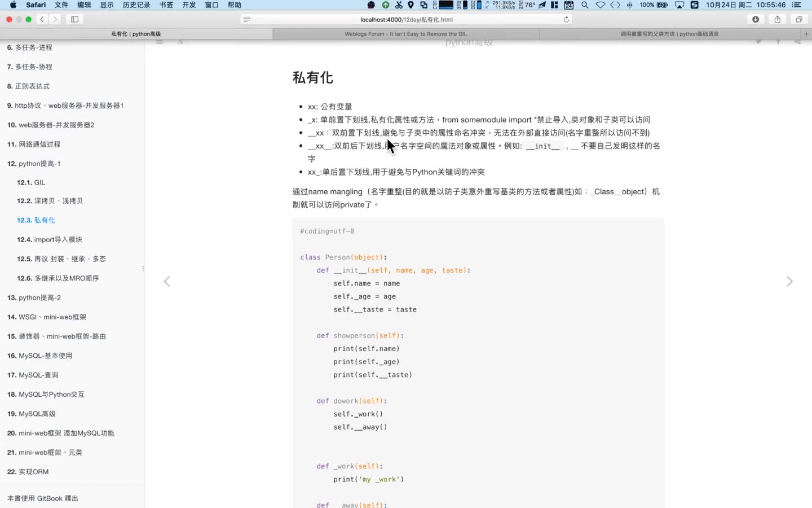The height and width of the screenshot is (508, 812).
Task: Open the scissors icon in menu bar
Action: pos(399,5)
